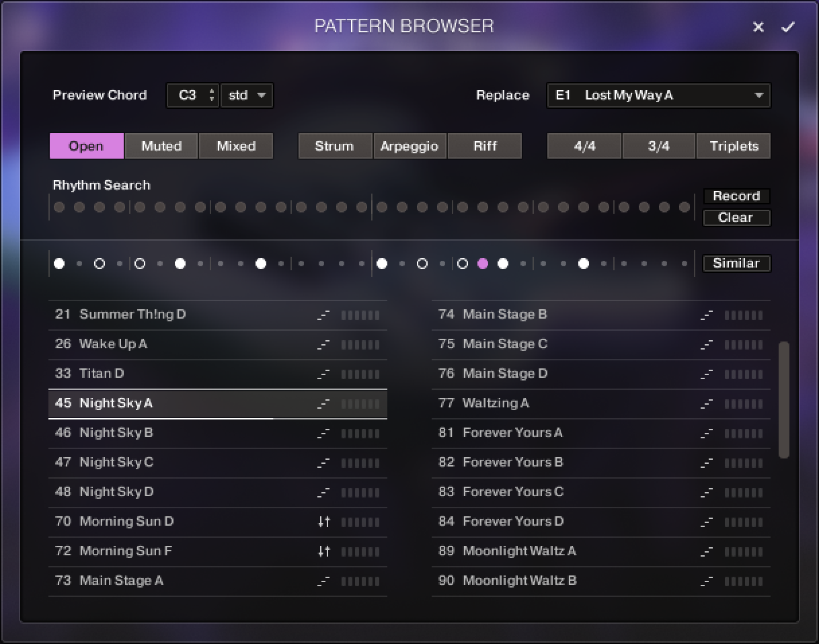819x644 pixels.
Task: Open the std voicing dropdown
Action: (247, 95)
